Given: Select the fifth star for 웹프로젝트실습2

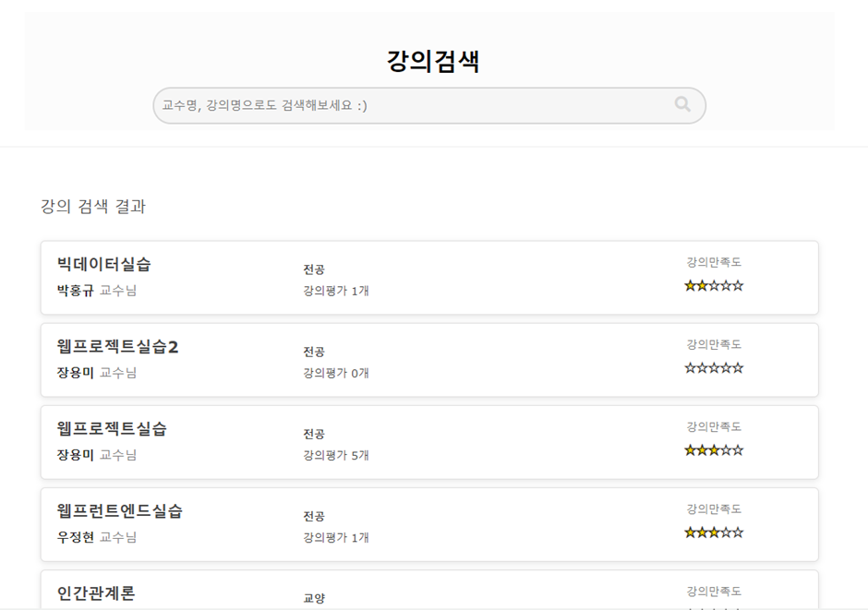Looking at the screenshot, I should coord(740,367).
